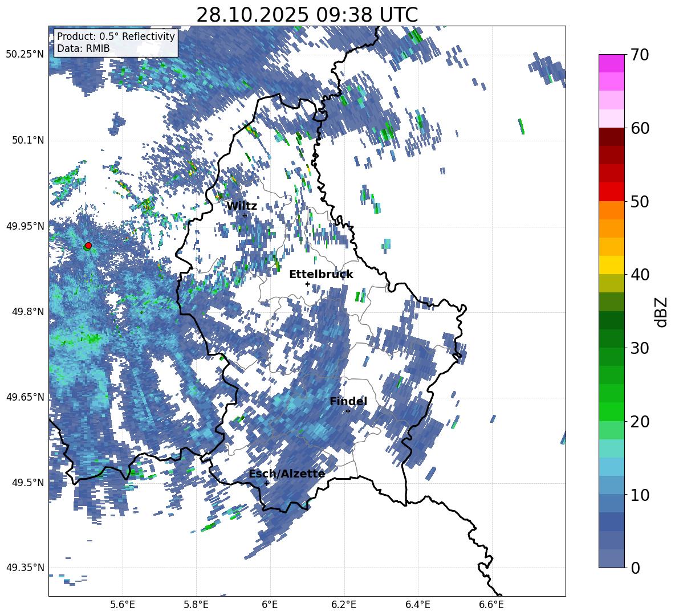Click the 49.8°N latitude label
Viewport: 675px width, 616px height.
[x=27, y=312]
